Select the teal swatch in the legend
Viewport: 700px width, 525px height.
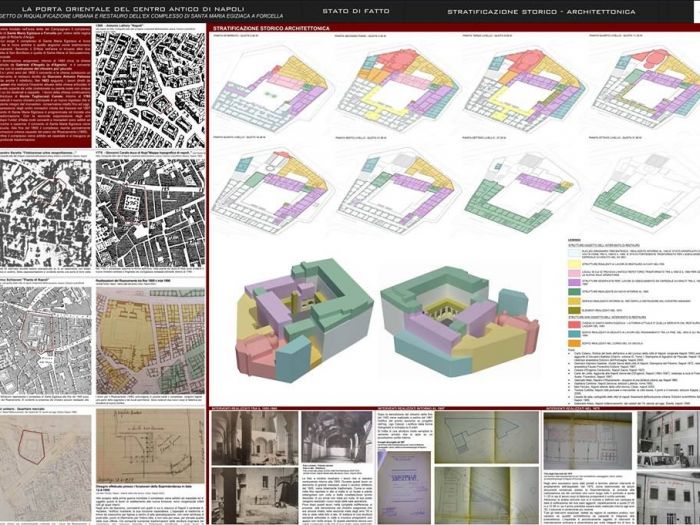574,334
